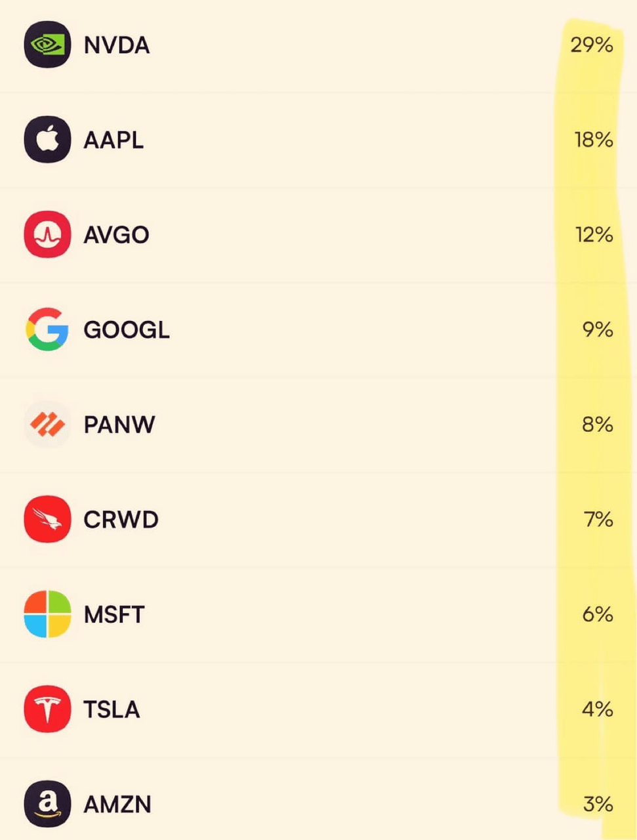Screen dimensions: 637x840
Task: Click the 3% value next to AMZN
Action: tap(598, 804)
